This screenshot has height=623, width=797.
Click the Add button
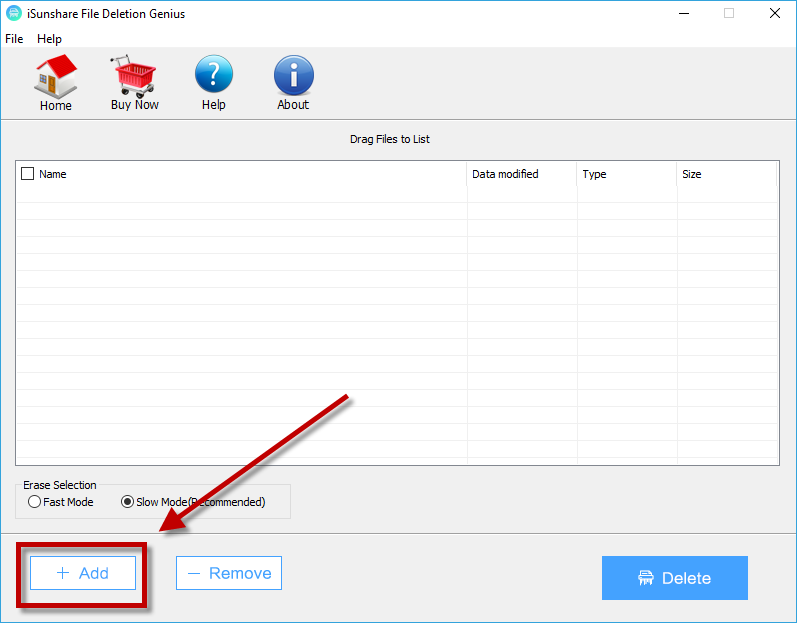tap(83, 573)
